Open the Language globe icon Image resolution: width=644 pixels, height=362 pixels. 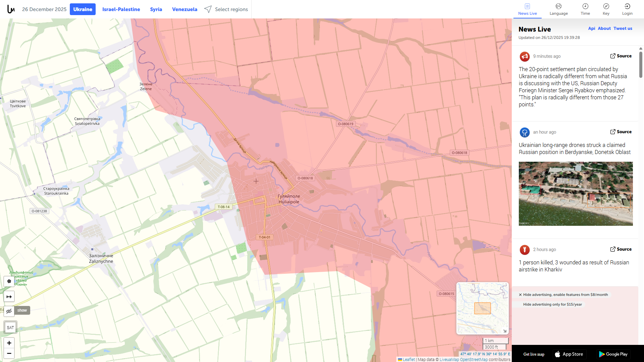[558, 6]
